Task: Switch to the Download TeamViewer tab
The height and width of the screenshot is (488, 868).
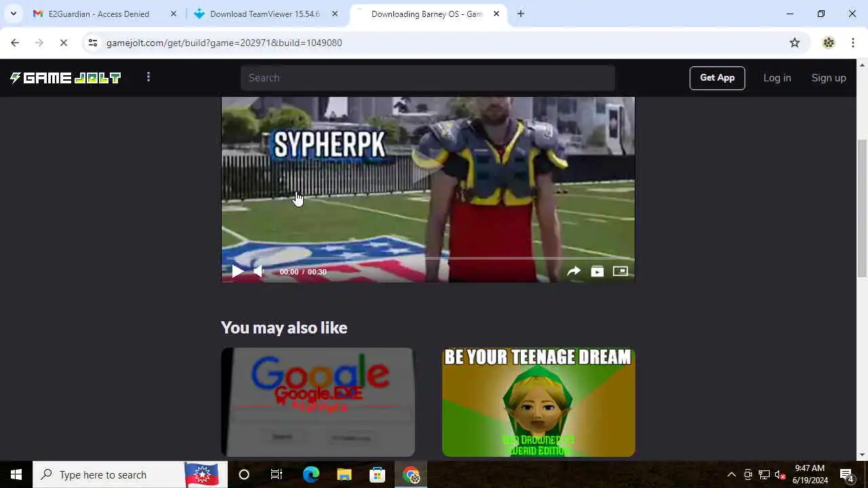Action: (x=264, y=14)
